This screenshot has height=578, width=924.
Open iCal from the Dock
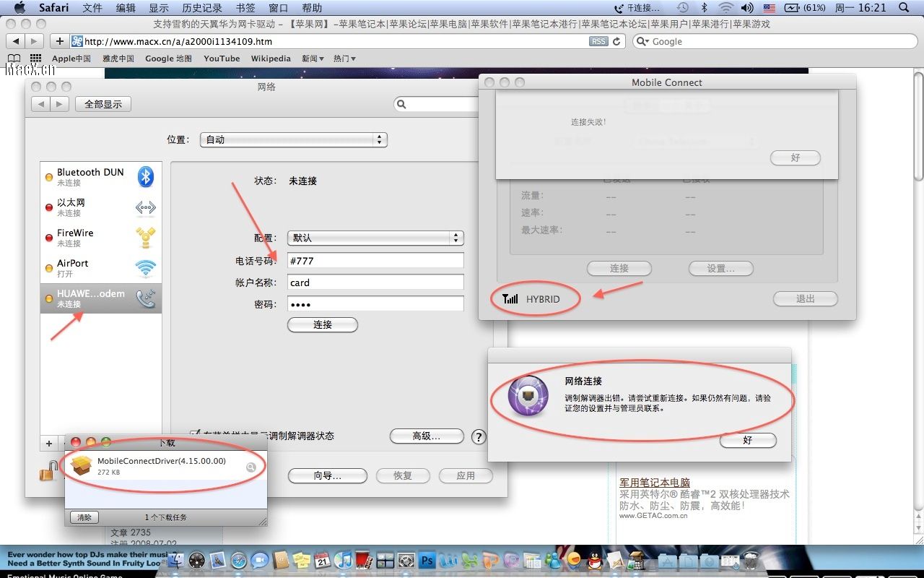click(x=323, y=560)
